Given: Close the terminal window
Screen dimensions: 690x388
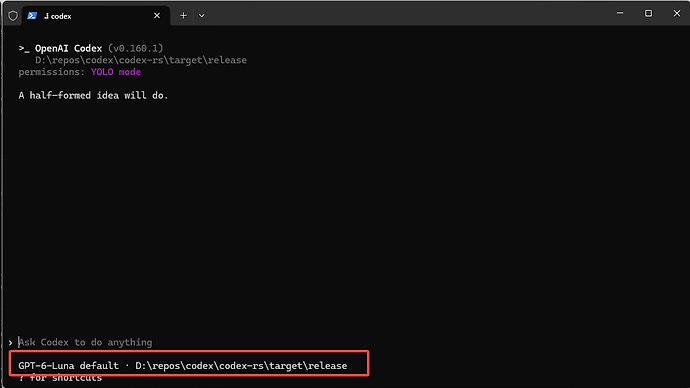Looking at the screenshot, I should point(677,13).
